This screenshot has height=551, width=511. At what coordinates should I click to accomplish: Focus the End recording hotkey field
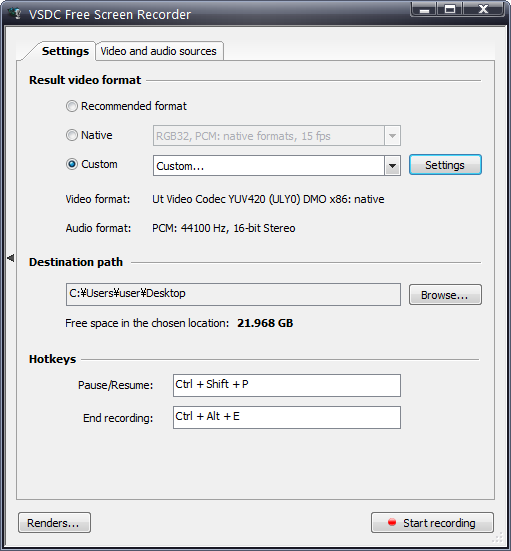pyautogui.click(x=286, y=417)
